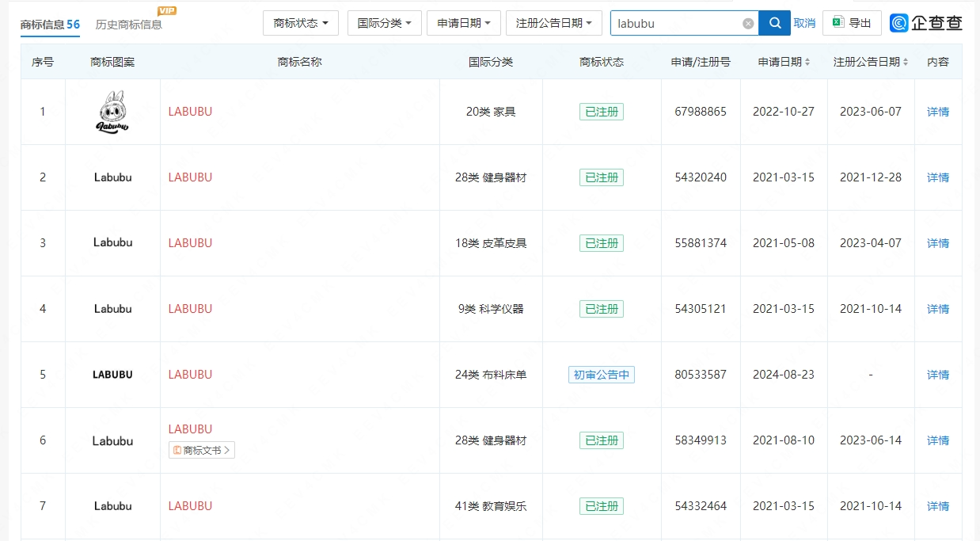Click the cancel link beside search
Viewport: 980px width, 541px height.
pyautogui.click(x=804, y=23)
